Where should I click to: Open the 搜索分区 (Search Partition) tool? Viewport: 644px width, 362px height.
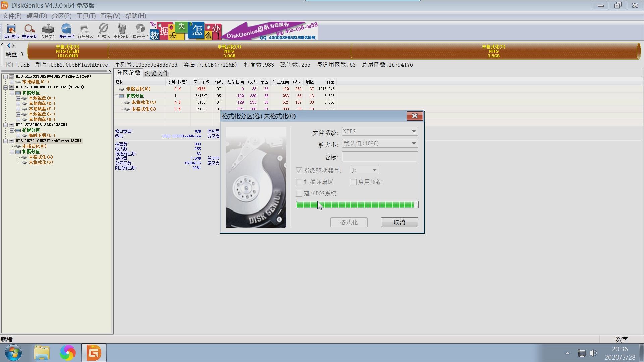click(30, 31)
